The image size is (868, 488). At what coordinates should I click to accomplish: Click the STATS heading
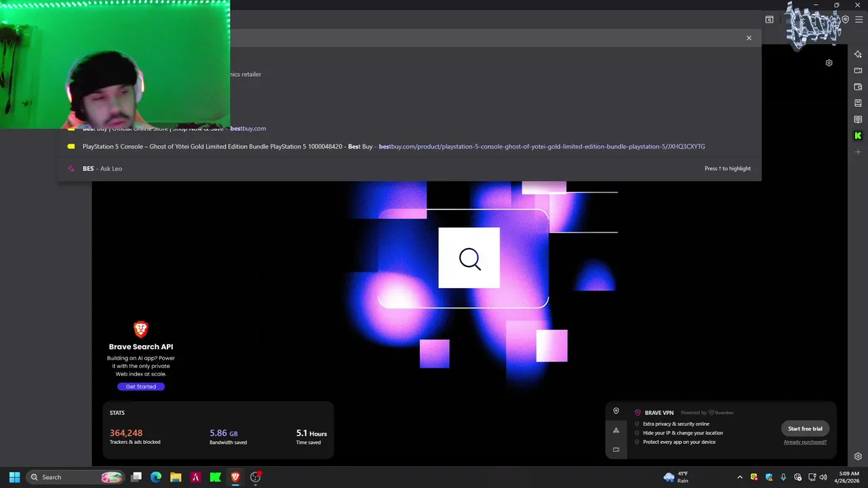coord(117,413)
